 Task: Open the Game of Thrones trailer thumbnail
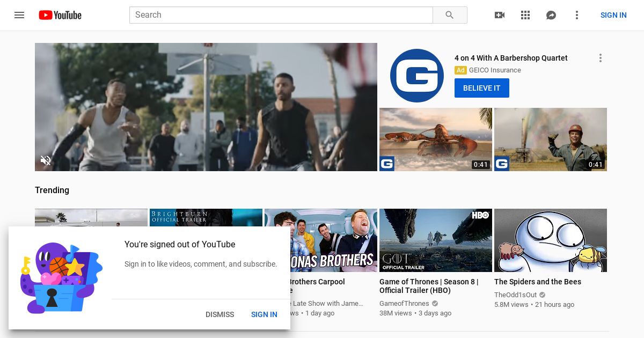tap(436, 240)
